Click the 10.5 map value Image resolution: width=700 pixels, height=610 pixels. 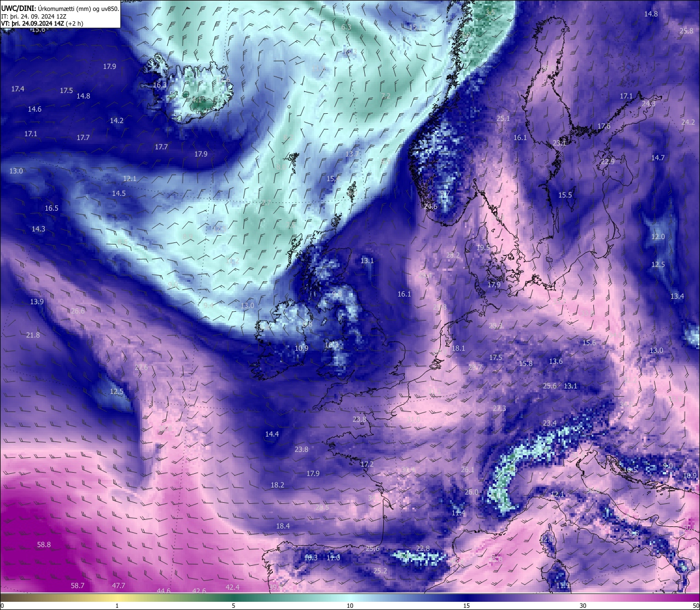point(630,469)
